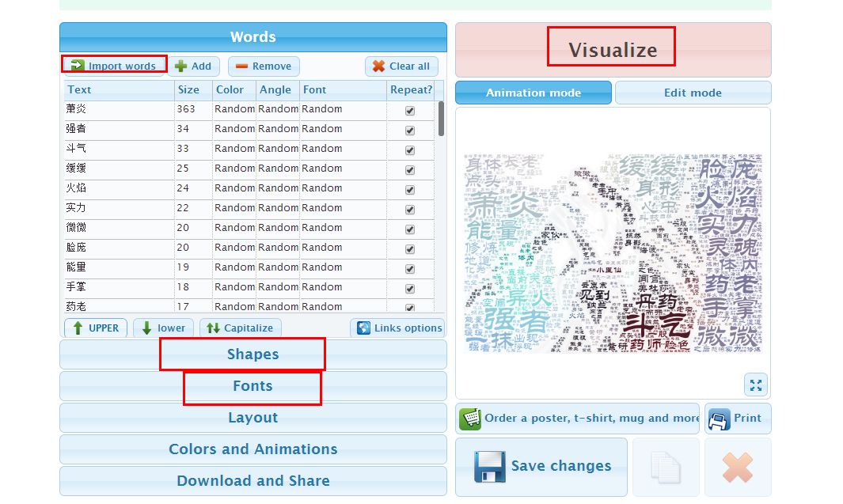Image resolution: width=843 pixels, height=504 pixels.
Task: Click the Color column header
Action: [234, 89]
